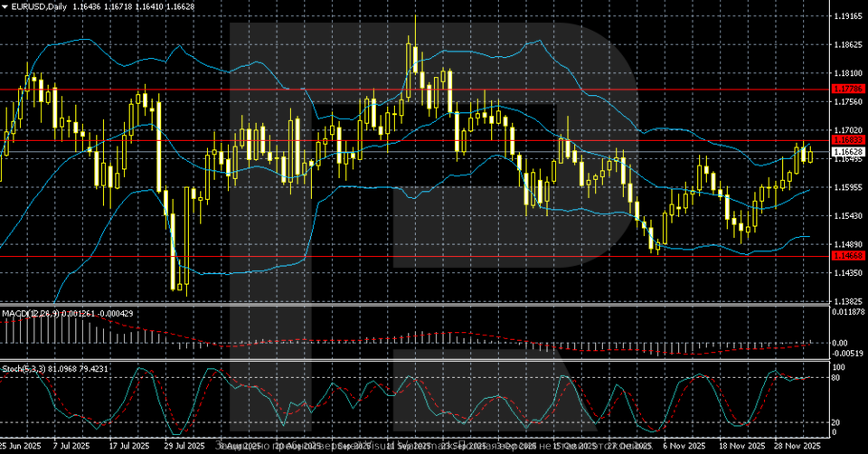Image resolution: width=868 pixels, height=454 pixels.
Task: Click the Stochastic 20 level scale label
Action: (838, 422)
